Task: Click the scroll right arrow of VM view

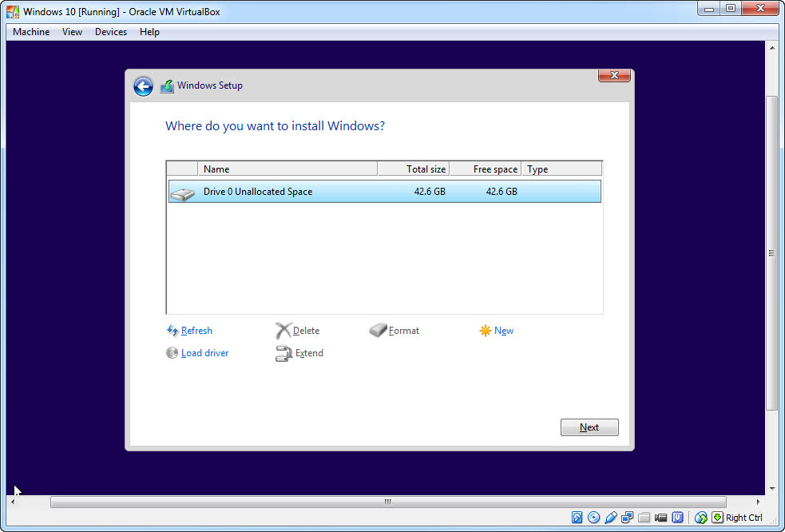Action: (758, 502)
